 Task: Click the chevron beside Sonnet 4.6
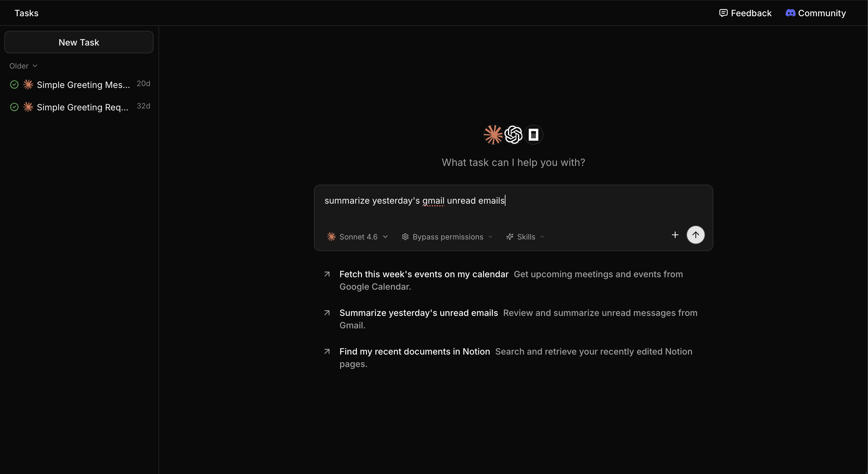click(385, 237)
